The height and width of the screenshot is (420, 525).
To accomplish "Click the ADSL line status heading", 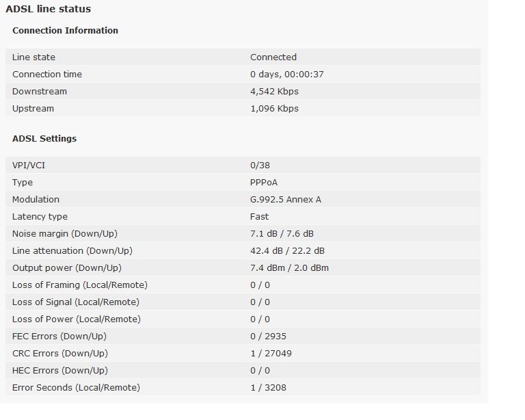I will click(x=49, y=9).
